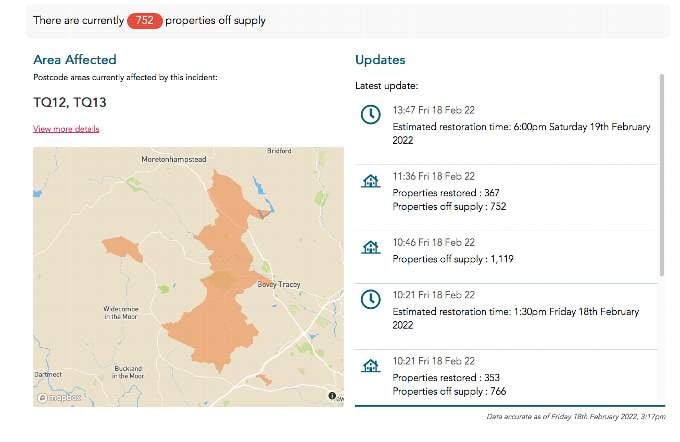Select the Widecombe in the Moor label

[x=121, y=313]
